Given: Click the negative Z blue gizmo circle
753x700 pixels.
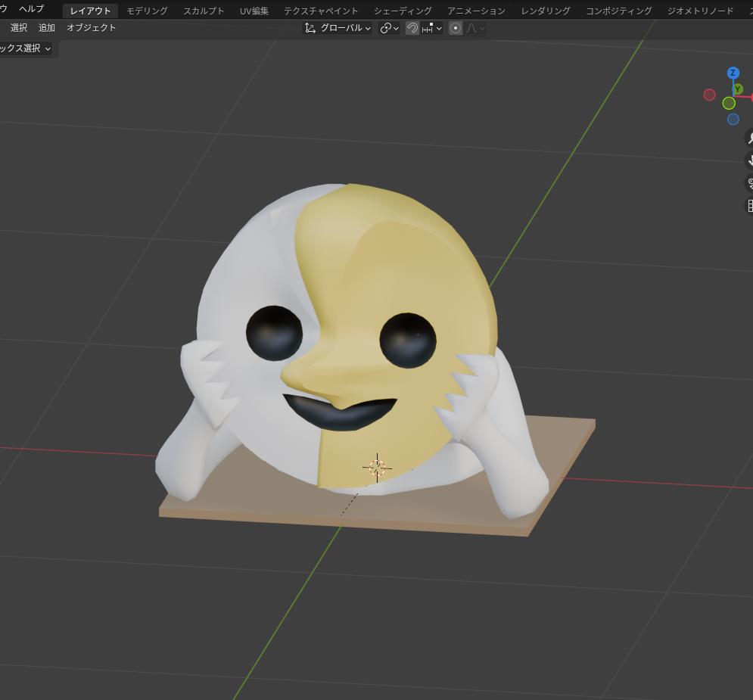Looking at the screenshot, I should (x=733, y=120).
